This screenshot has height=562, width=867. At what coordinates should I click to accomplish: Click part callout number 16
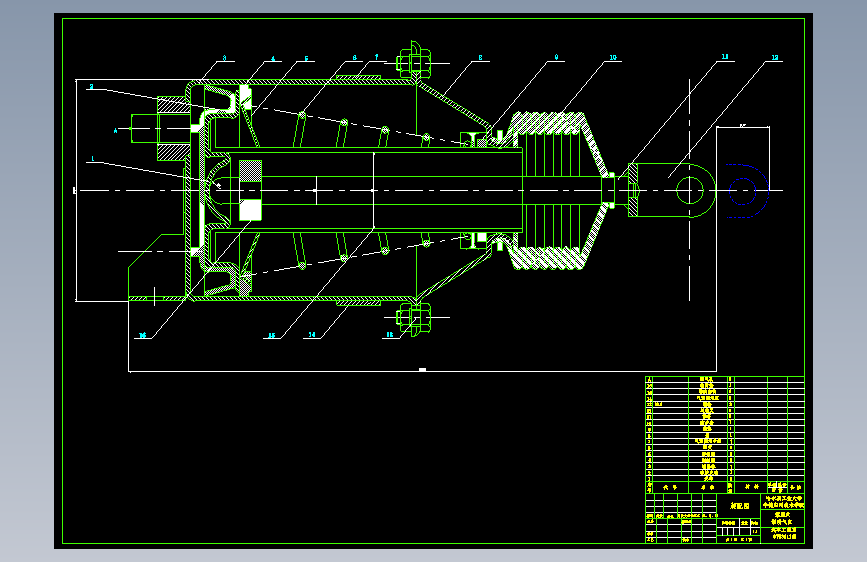(x=142, y=335)
